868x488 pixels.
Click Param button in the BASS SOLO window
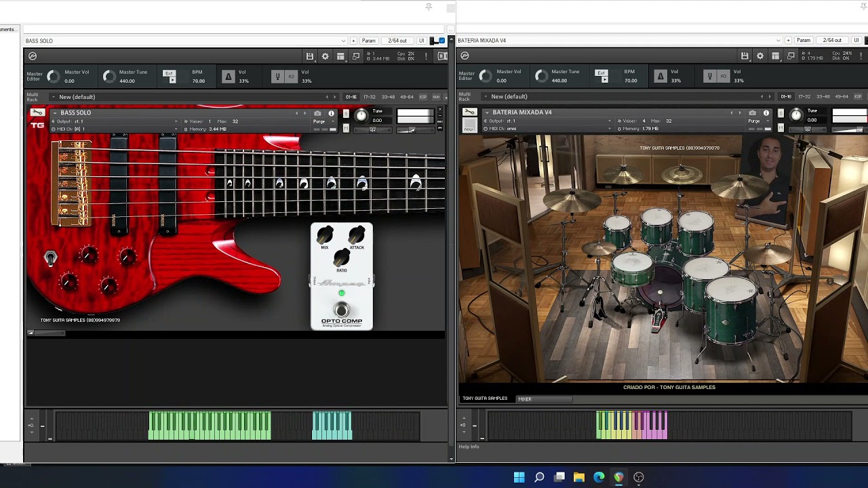pyautogui.click(x=368, y=41)
